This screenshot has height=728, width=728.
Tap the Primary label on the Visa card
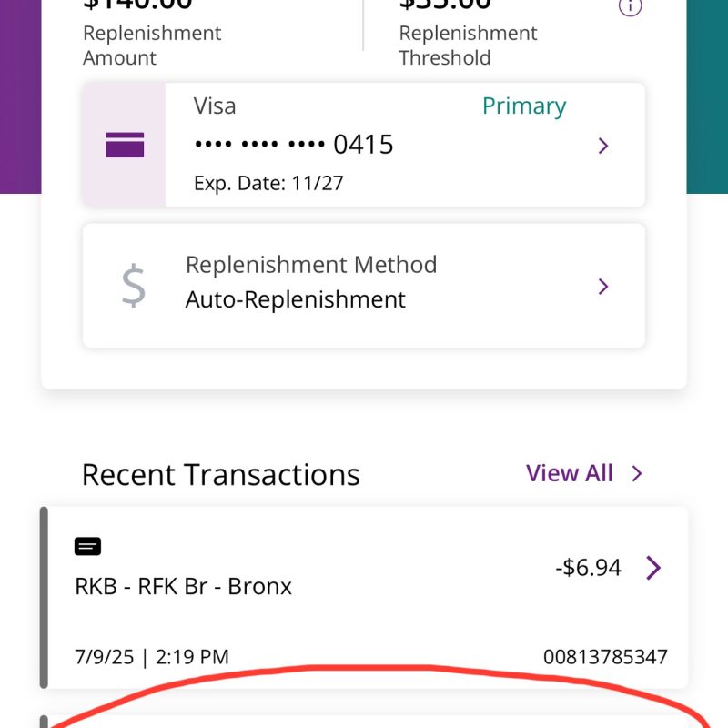click(x=524, y=106)
